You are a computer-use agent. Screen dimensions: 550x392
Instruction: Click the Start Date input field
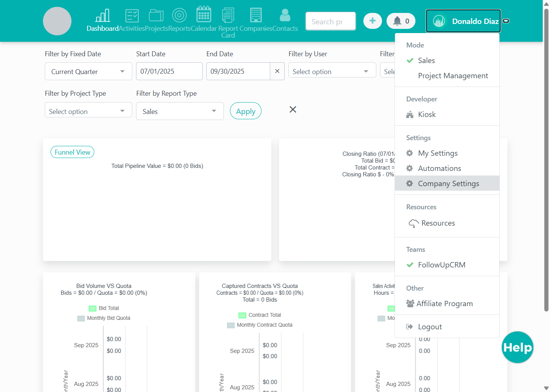point(169,71)
